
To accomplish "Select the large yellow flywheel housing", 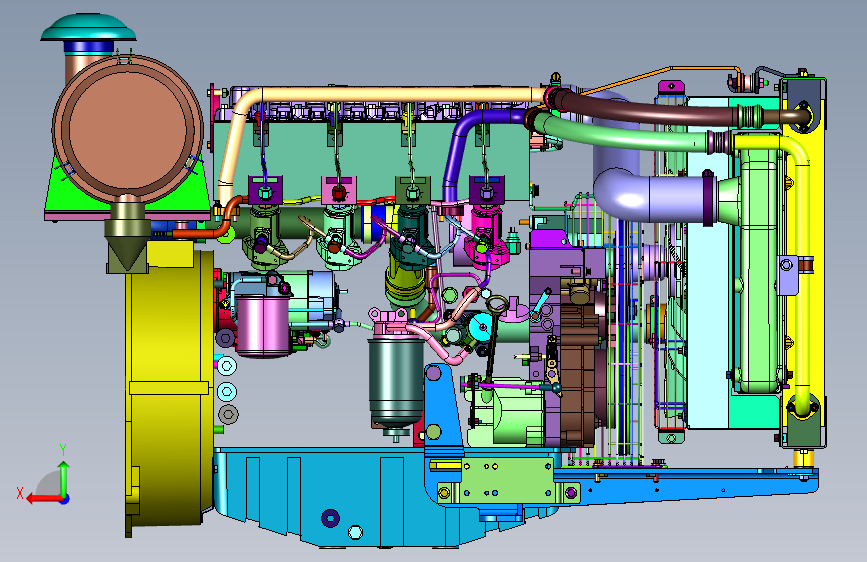I will tap(169, 387).
